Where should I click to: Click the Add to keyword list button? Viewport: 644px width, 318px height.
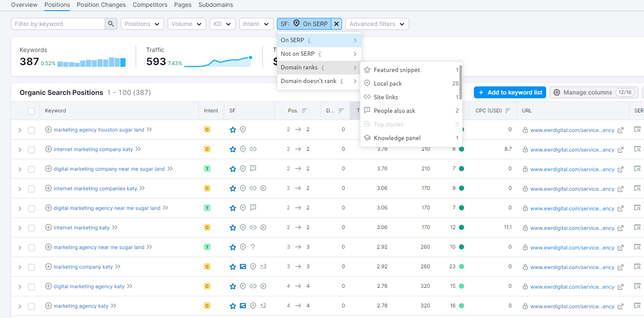510,92
